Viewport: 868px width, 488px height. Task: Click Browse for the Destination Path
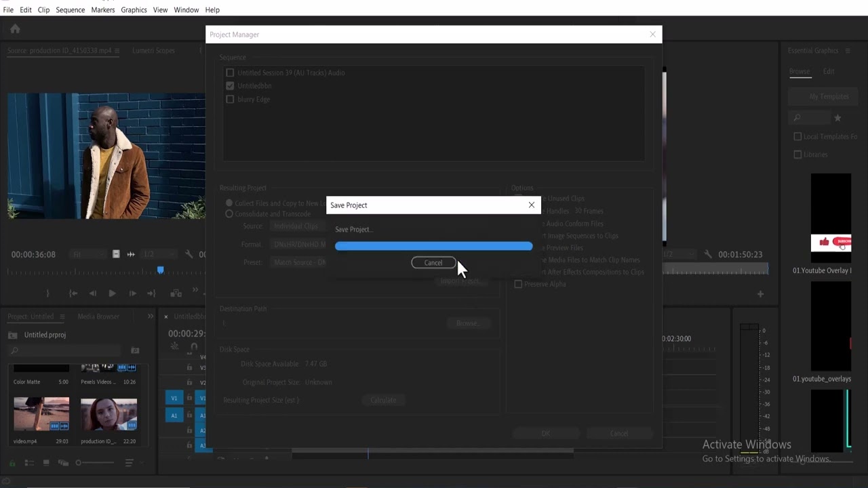click(468, 323)
